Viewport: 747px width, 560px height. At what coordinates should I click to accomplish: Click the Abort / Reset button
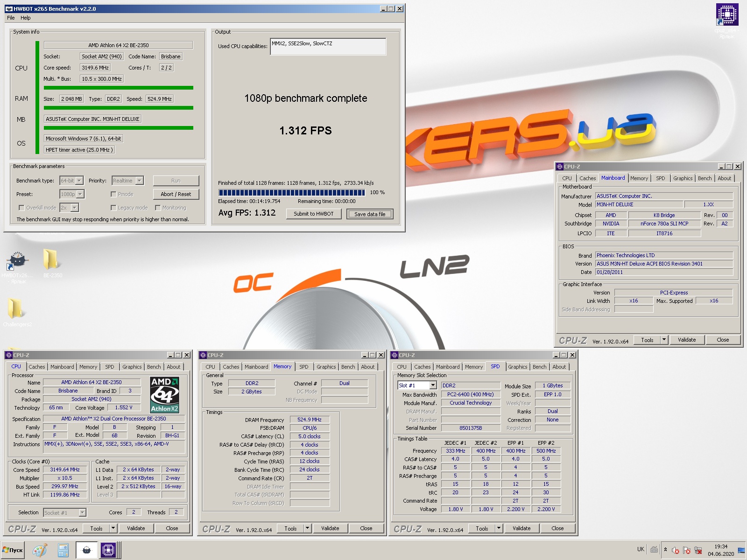176,194
